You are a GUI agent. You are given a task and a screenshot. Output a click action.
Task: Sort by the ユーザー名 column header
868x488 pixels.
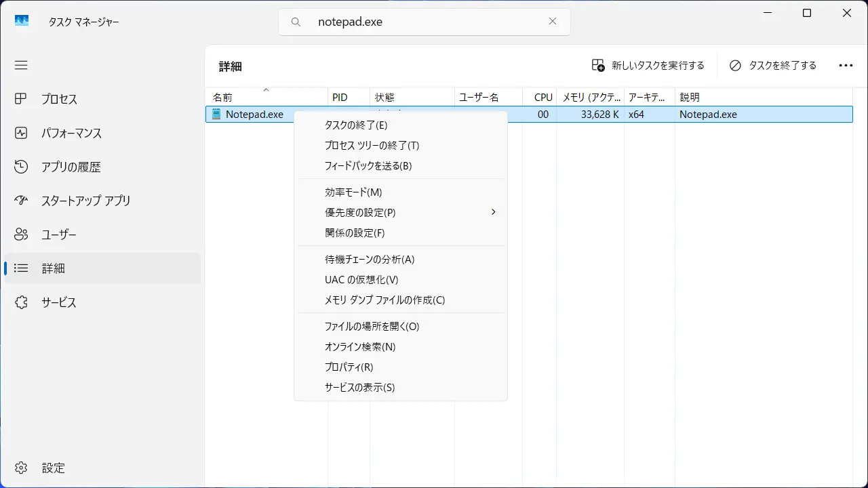click(488, 97)
